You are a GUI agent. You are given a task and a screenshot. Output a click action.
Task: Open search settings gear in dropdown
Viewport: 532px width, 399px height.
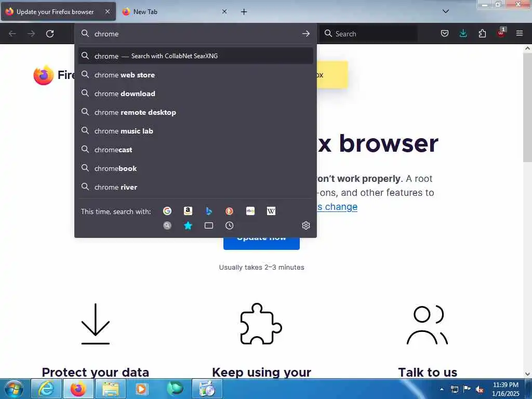pyautogui.click(x=305, y=225)
